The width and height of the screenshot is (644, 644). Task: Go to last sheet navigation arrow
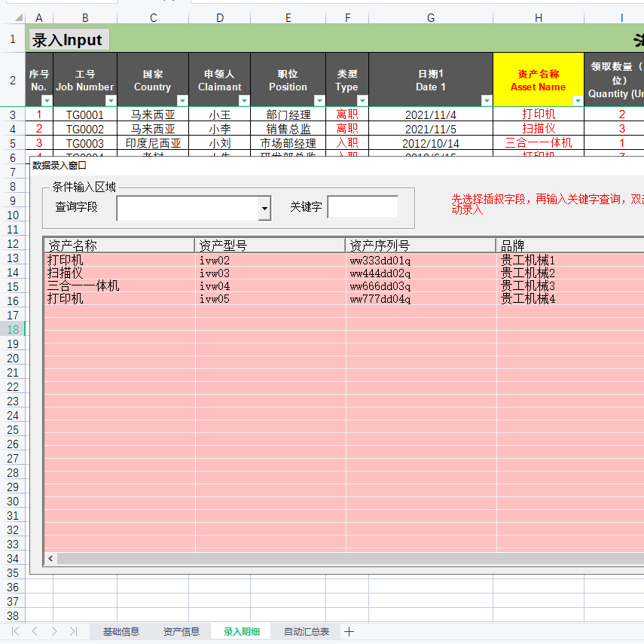pyautogui.click(x=73, y=631)
